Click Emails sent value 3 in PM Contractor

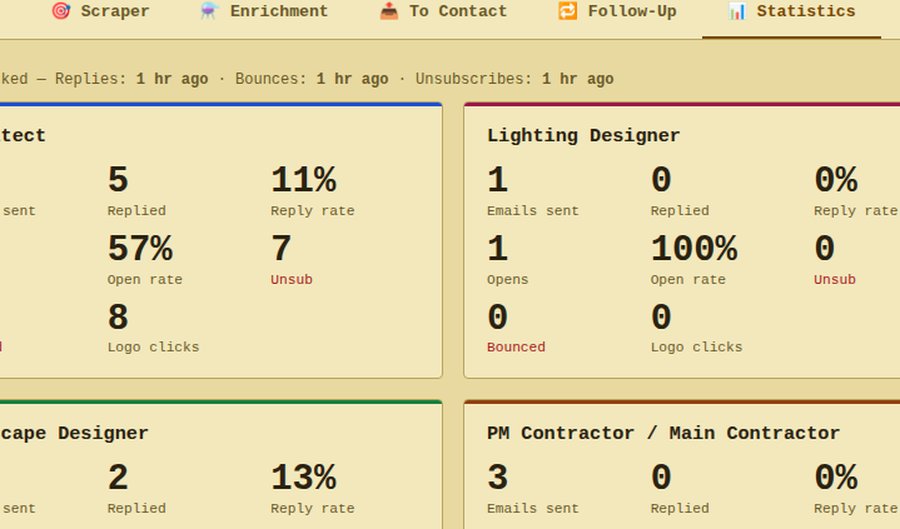coord(498,477)
